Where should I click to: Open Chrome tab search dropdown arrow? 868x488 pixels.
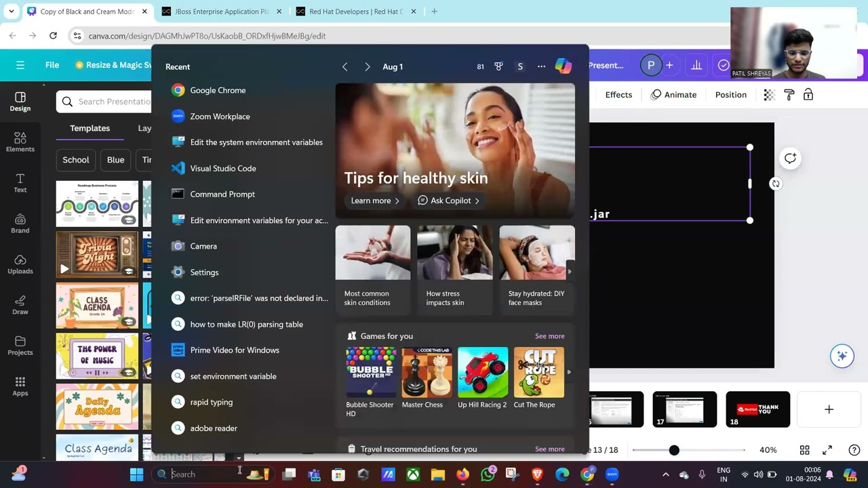(11, 12)
